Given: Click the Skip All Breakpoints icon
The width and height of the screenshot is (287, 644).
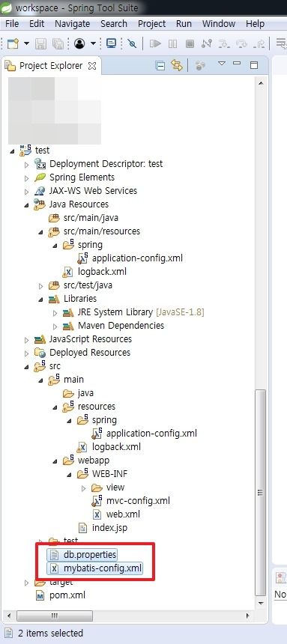Looking at the screenshot, I should 132,43.
